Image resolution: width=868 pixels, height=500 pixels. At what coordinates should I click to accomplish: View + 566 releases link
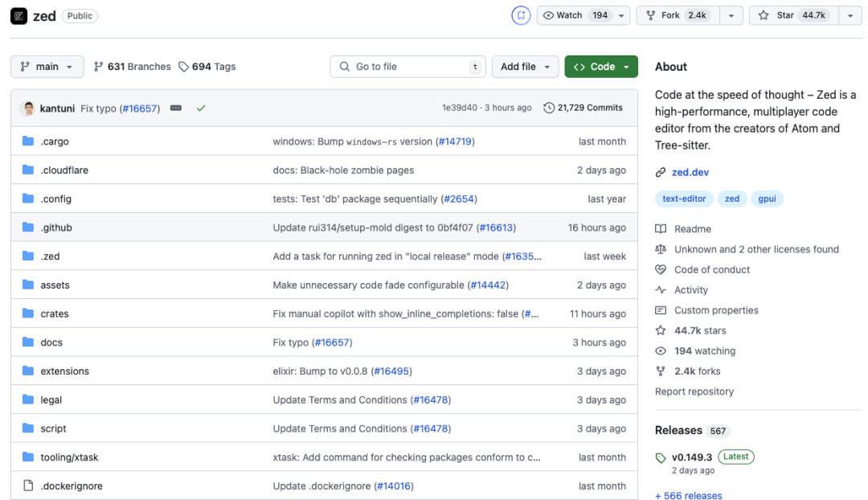click(x=689, y=494)
